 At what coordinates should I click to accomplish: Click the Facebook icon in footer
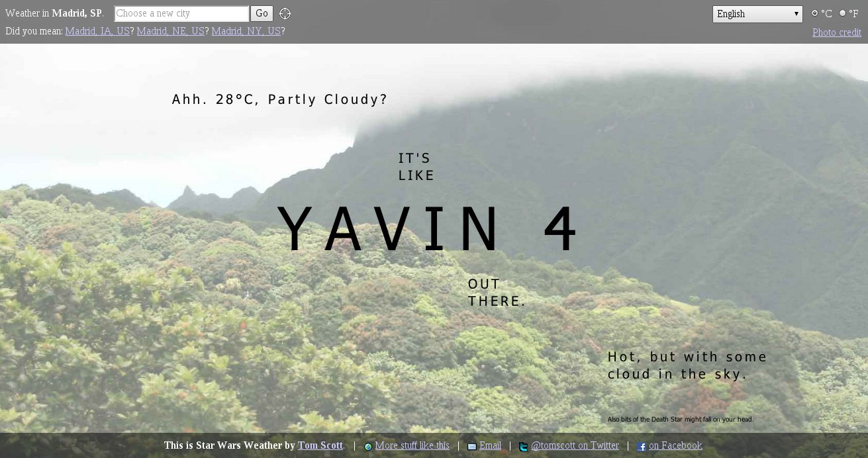click(642, 447)
